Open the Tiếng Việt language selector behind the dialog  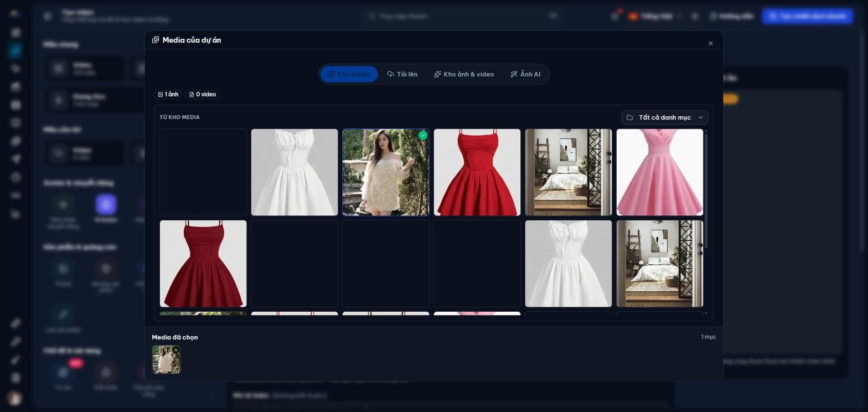tap(655, 16)
